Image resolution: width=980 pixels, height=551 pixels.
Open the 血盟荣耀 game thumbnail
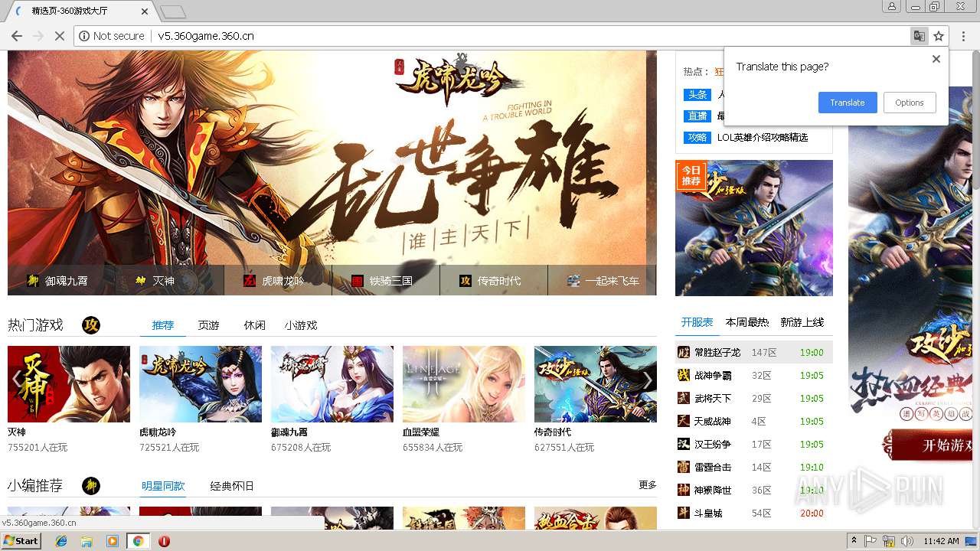pyautogui.click(x=464, y=384)
